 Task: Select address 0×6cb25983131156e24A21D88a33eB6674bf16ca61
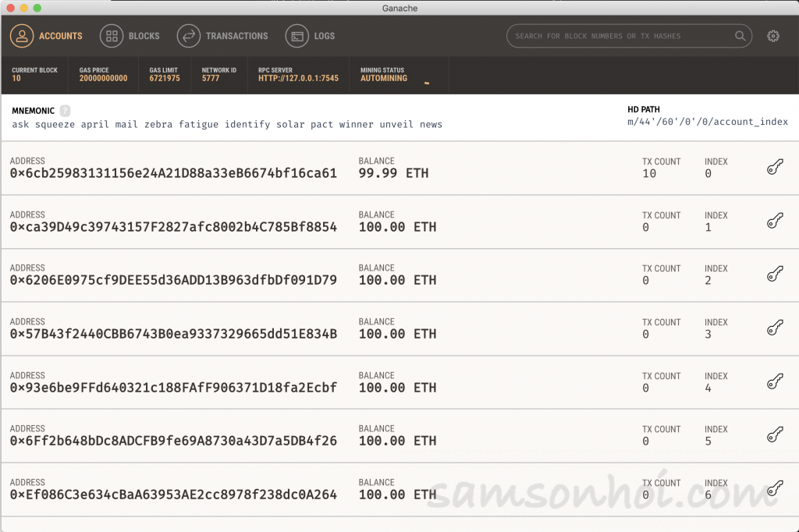173,173
